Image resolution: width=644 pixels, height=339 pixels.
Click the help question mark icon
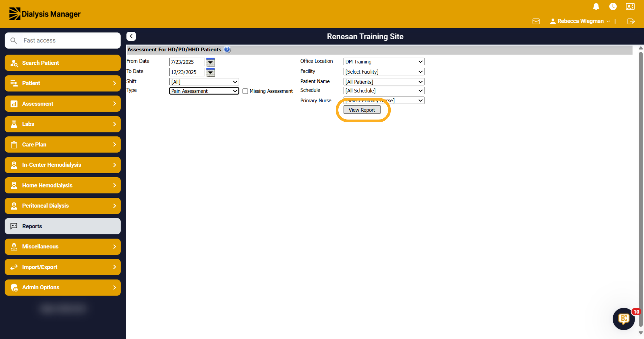click(227, 50)
